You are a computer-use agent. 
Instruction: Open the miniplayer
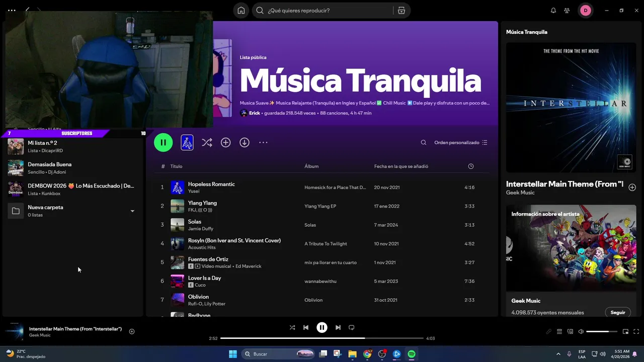tap(625, 331)
